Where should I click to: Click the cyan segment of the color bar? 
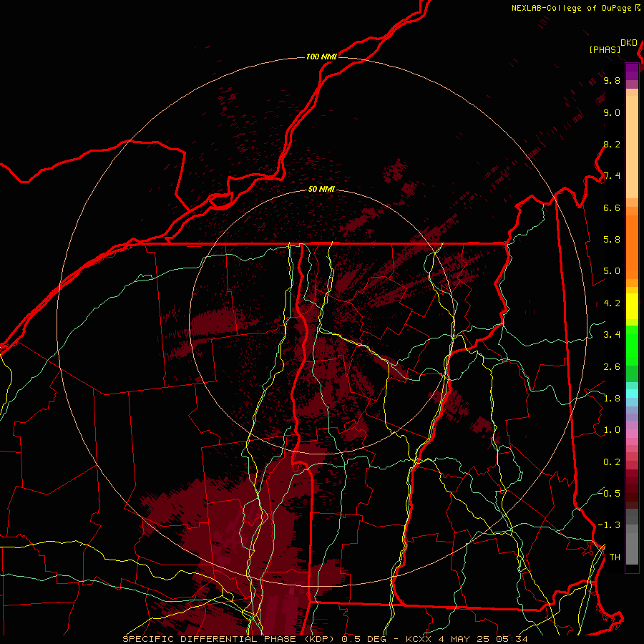click(632, 394)
